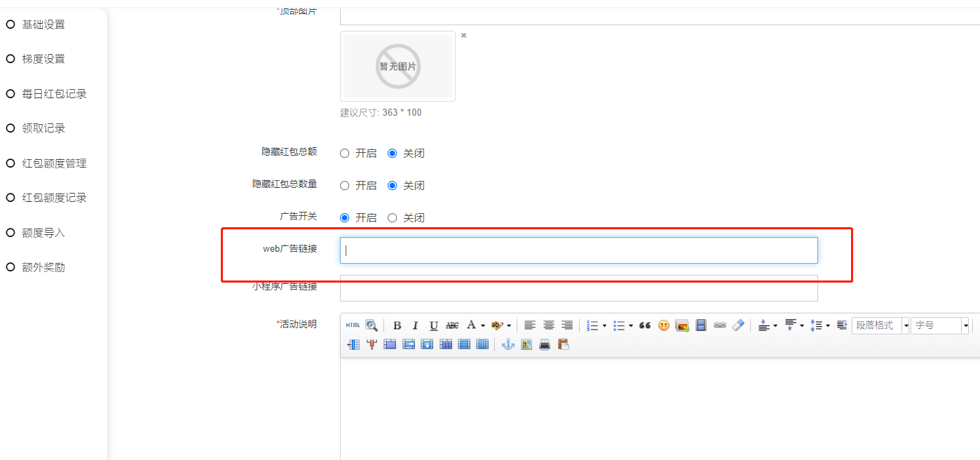Apply underline with the U icon
980x460 pixels.
click(x=433, y=325)
